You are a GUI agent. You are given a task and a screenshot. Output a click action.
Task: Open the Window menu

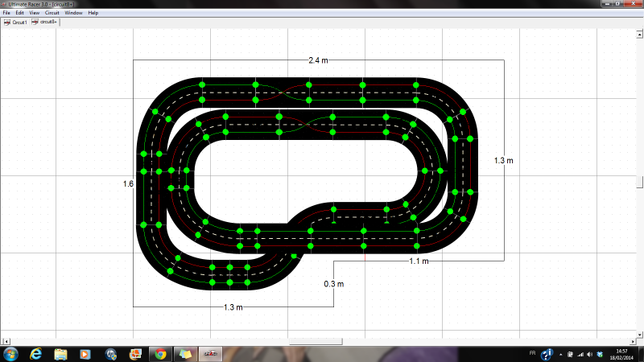click(73, 13)
